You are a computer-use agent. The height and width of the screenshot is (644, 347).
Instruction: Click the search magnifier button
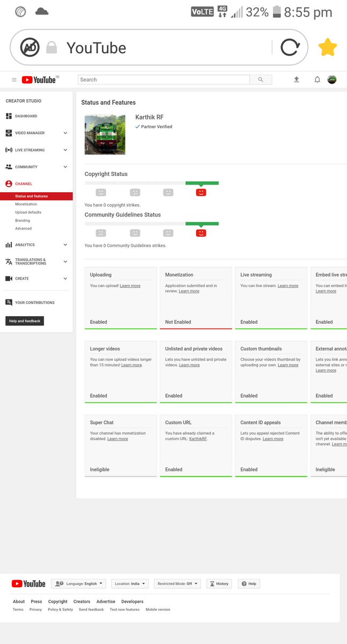261,79
